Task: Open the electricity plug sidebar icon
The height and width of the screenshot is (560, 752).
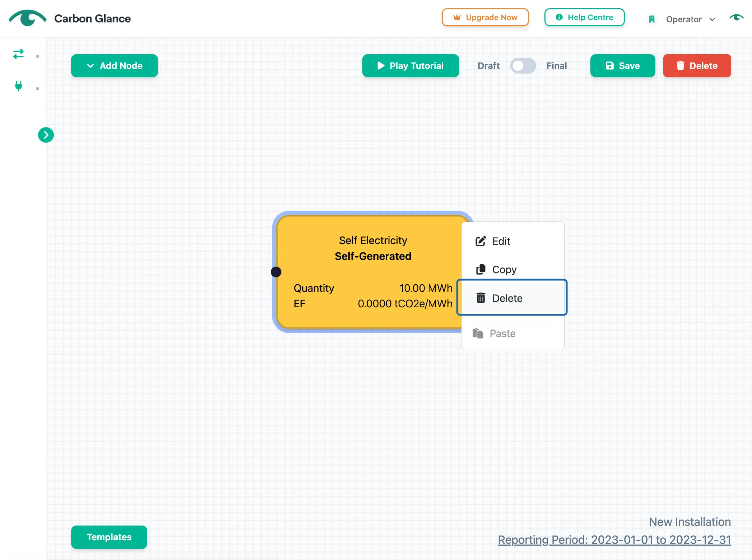Action: click(19, 86)
